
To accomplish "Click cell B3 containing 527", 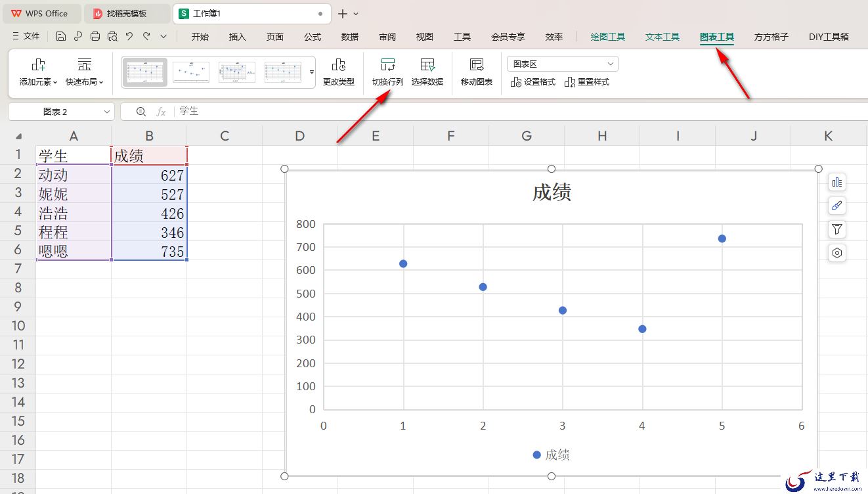I will pos(150,194).
